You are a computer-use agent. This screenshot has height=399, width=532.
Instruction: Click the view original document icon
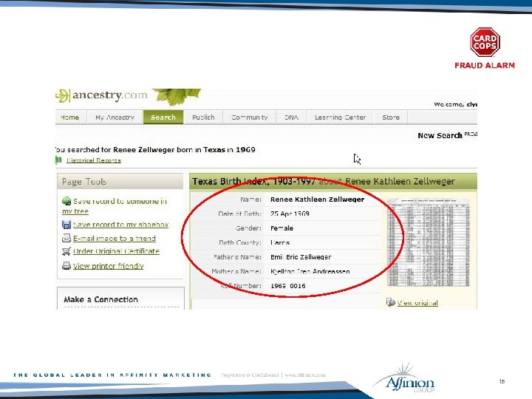pos(391,302)
